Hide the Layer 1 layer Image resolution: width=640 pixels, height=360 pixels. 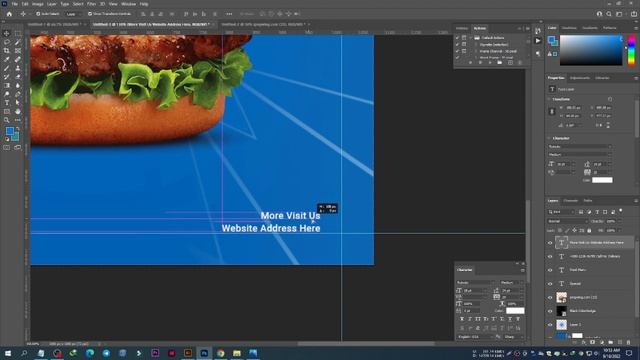[550, 325]
